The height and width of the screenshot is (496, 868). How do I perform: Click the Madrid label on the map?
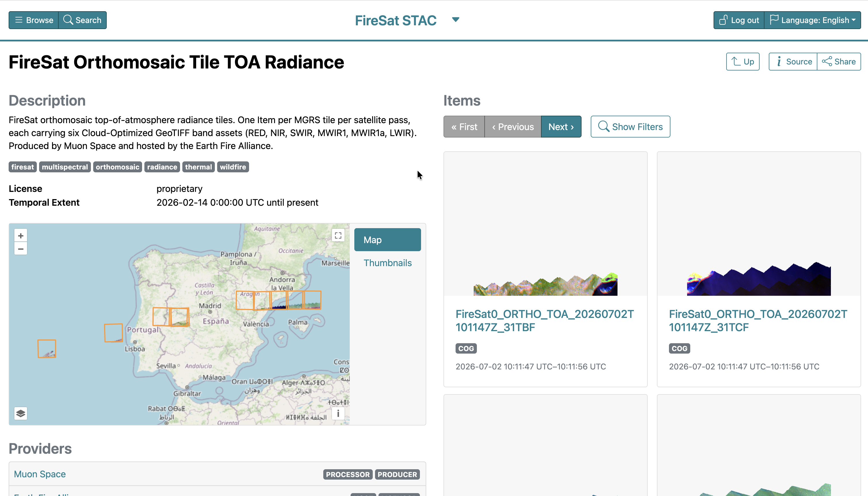[x=210, y=306]
